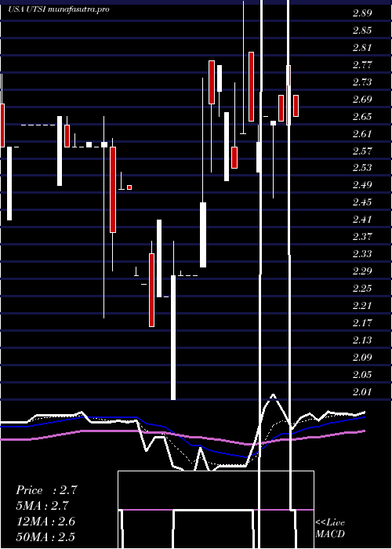This screenshot has height=549, width=392.
Task: Click the '5MA : 2.7' readout
Action: pos(42,506)
